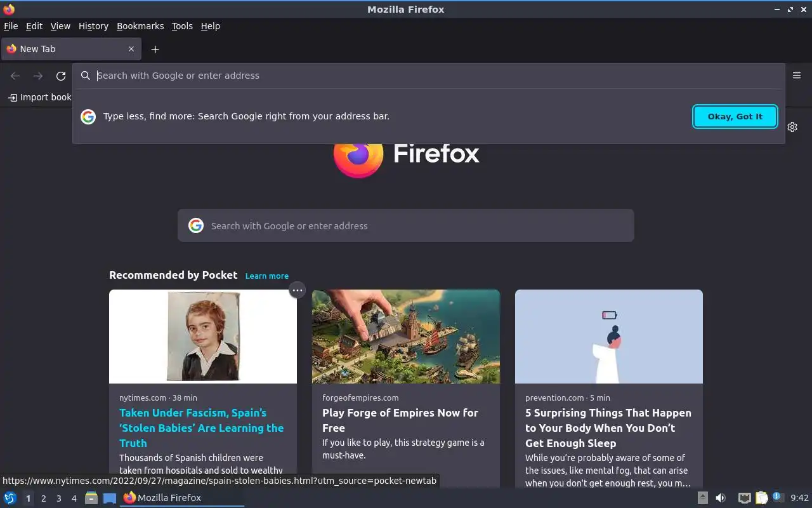
Task: Click forgeofempires.com source text
Action: (x=360, y=398)
